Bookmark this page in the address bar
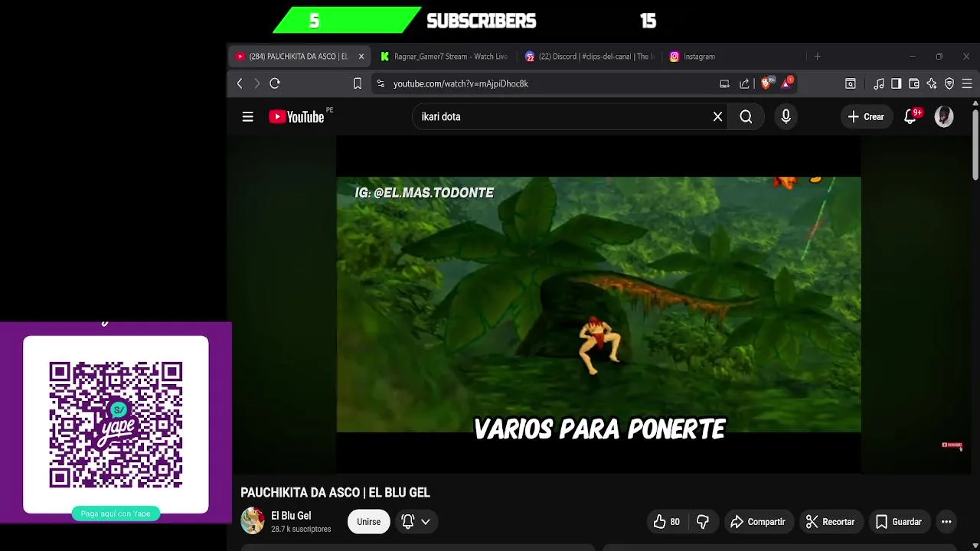The image size is (980, 551). tap(358, 83)
